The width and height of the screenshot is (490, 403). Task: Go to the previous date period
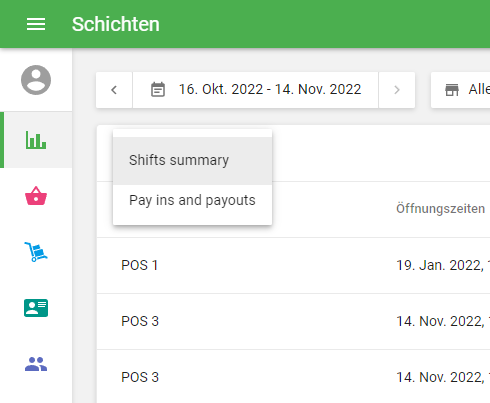(114, 90)
